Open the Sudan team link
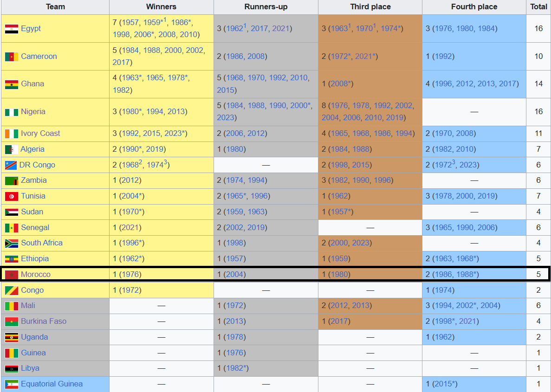Image resolution: width=551 pixels, height=392 pixels. pos(32,212)
